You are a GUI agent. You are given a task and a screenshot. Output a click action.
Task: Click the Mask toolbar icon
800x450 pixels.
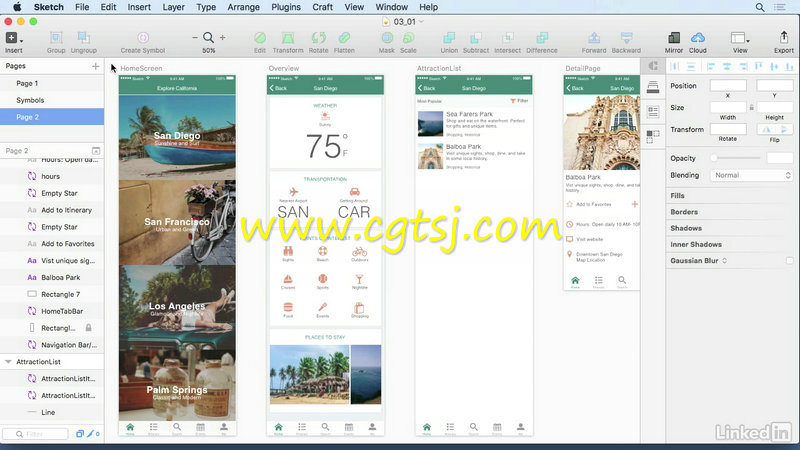[x=387, y=38]
